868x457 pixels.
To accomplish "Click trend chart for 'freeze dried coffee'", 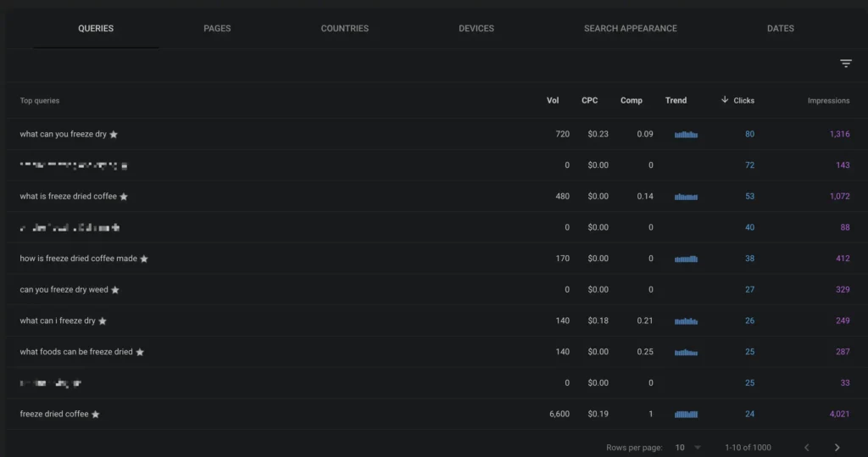I will [x=686, y=414].
